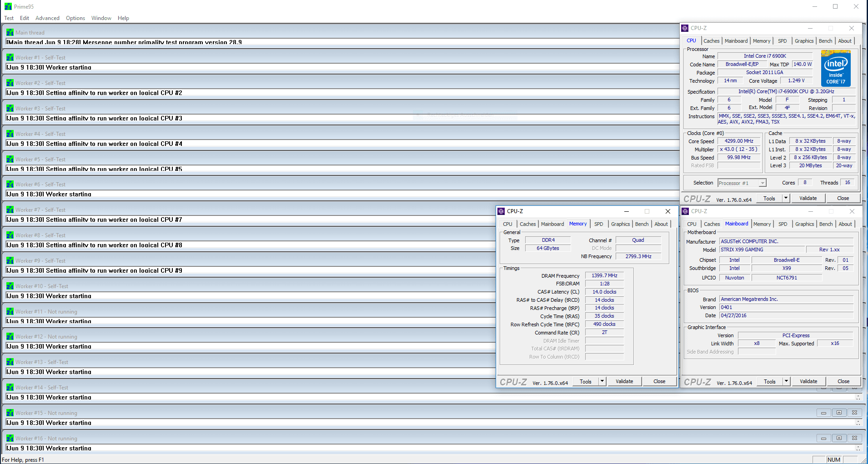Click the Worker #8 Self-Test window icon
This screenshot has width=868, height=464.
tap(10, 235)
